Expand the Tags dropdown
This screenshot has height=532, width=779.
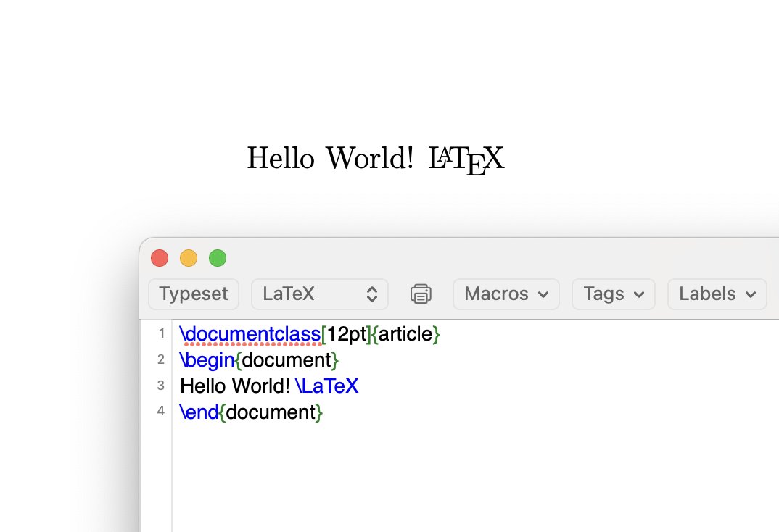(x=614, y=294)
